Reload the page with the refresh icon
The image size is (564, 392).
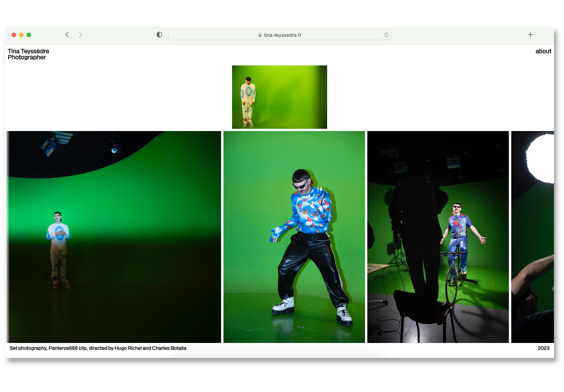(386, 35)
